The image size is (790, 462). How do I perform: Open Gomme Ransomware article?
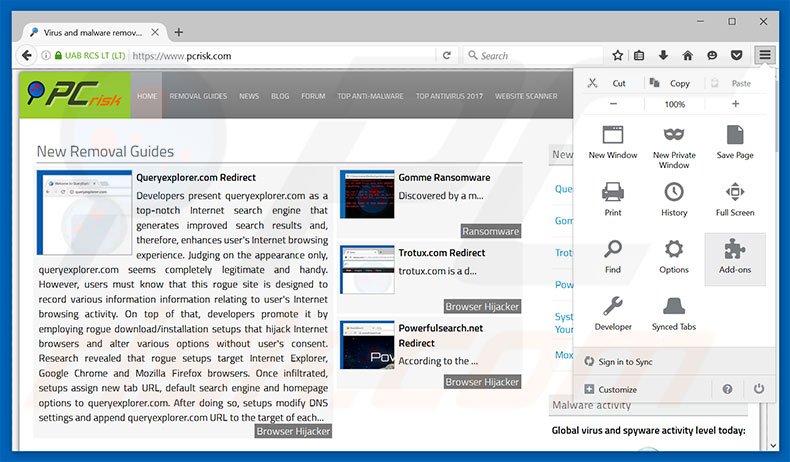(444, 177)
